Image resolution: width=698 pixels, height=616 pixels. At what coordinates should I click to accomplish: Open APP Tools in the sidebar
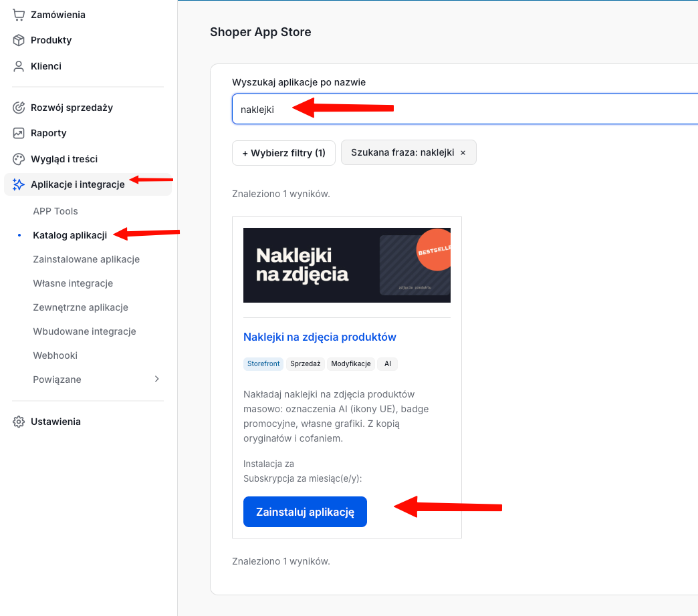coord(55,211)
